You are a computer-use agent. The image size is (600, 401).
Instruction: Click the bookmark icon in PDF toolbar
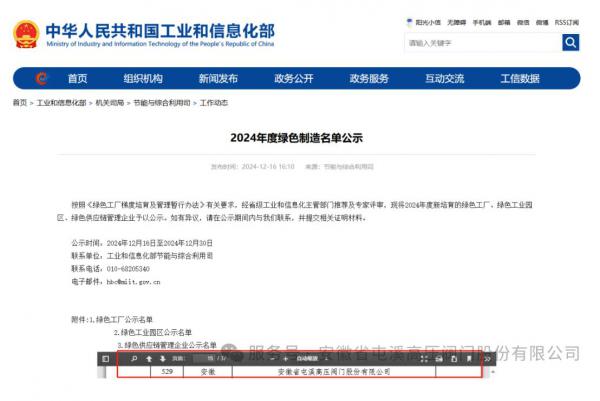point(470,358)
